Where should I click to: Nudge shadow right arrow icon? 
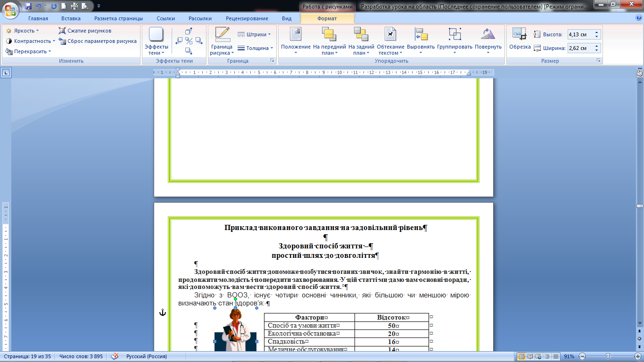pos(198,41)
